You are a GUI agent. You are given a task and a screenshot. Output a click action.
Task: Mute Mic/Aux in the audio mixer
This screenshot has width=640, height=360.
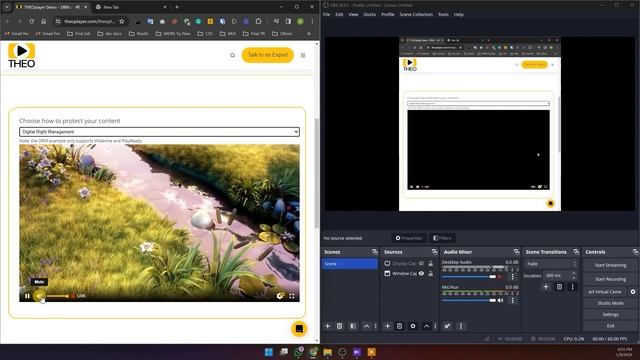point(500,300)
